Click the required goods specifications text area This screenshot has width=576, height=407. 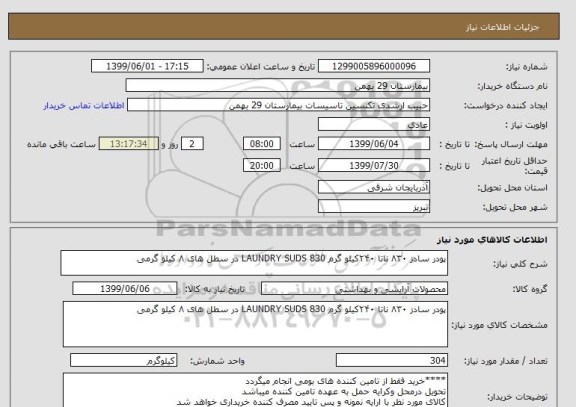255,324
